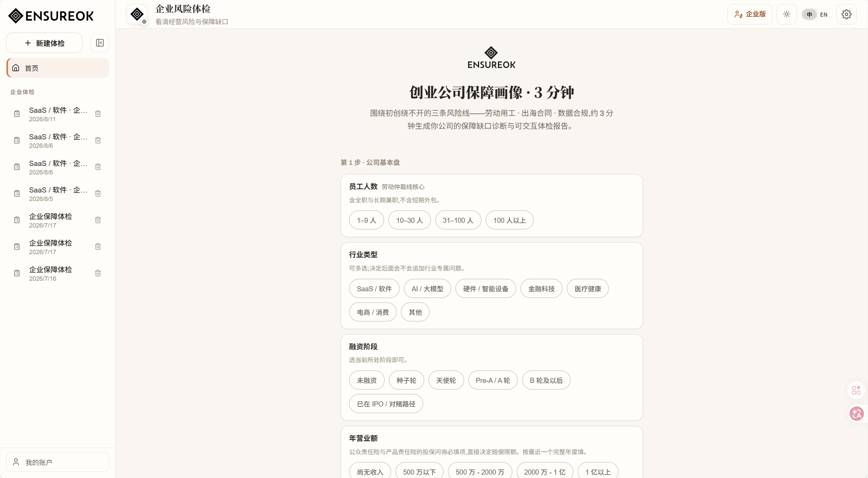Click the 我的账户 person icon

point(16,462)
